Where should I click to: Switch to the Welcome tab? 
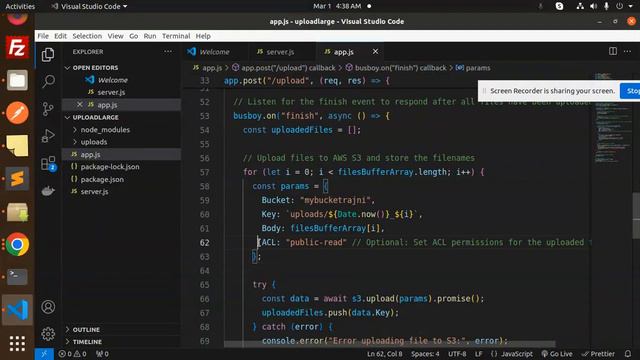[214, 52]
